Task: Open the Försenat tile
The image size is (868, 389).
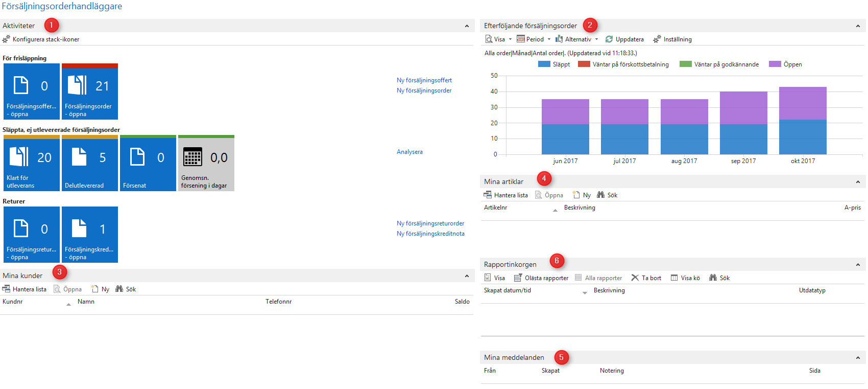Action: point(148,163)
